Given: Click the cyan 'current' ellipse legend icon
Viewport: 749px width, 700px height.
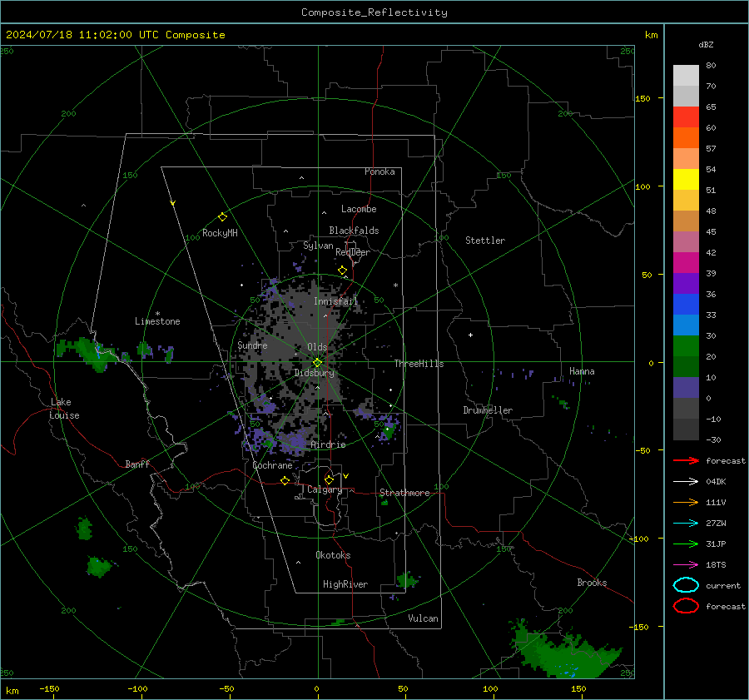Looking at the screenshot, I should 686,585.
